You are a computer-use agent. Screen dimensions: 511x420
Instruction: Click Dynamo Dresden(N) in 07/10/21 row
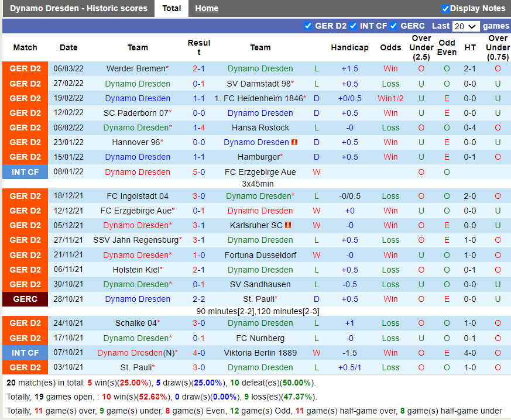click(x=136, y=353)
